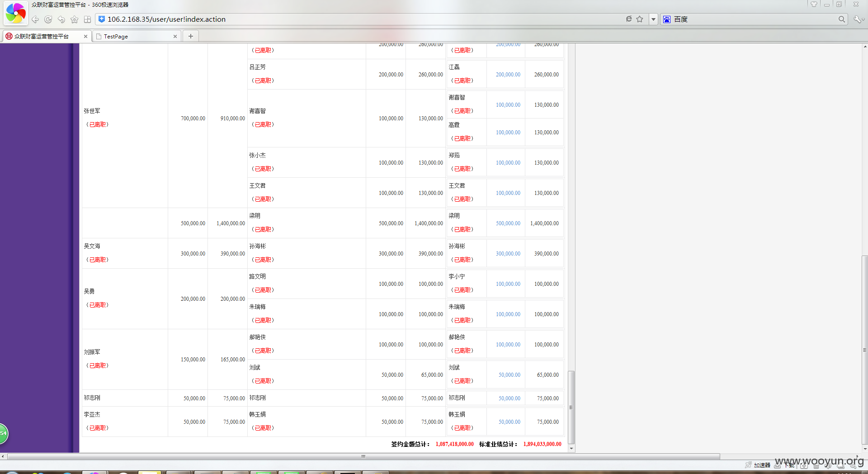868x474 pixels.
Task: Click the blue 300,000.00 link in 孙海彬 row
Action: click(x=508, y=254)
